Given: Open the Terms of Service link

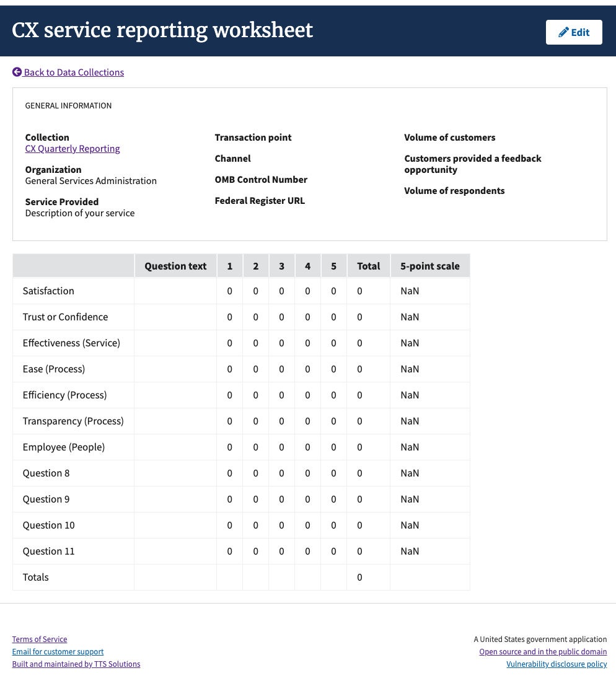Looking at the screenshot, I should pos(40,639).
